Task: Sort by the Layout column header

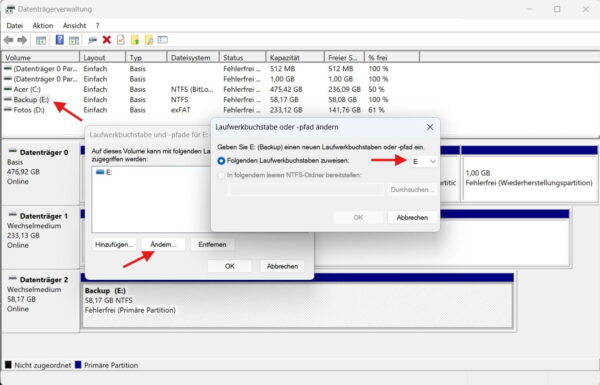Action: pyautogui.click(x=103, y=58)
